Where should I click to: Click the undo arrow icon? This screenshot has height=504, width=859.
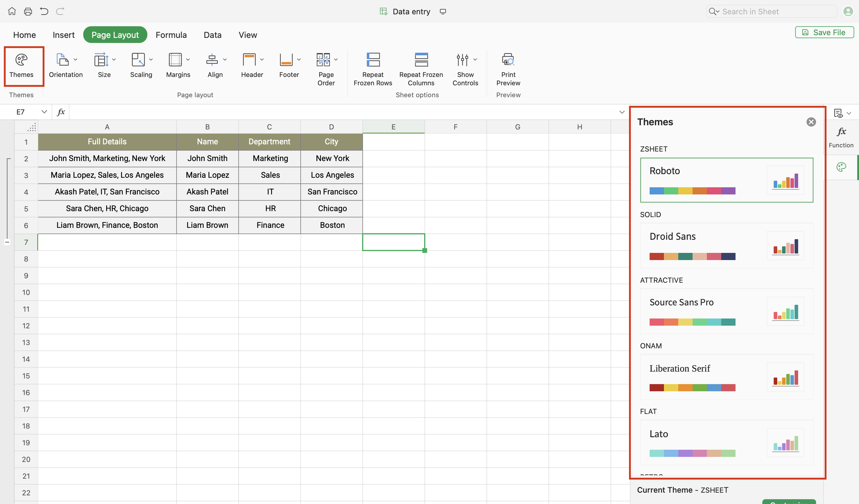pos(44,11)
